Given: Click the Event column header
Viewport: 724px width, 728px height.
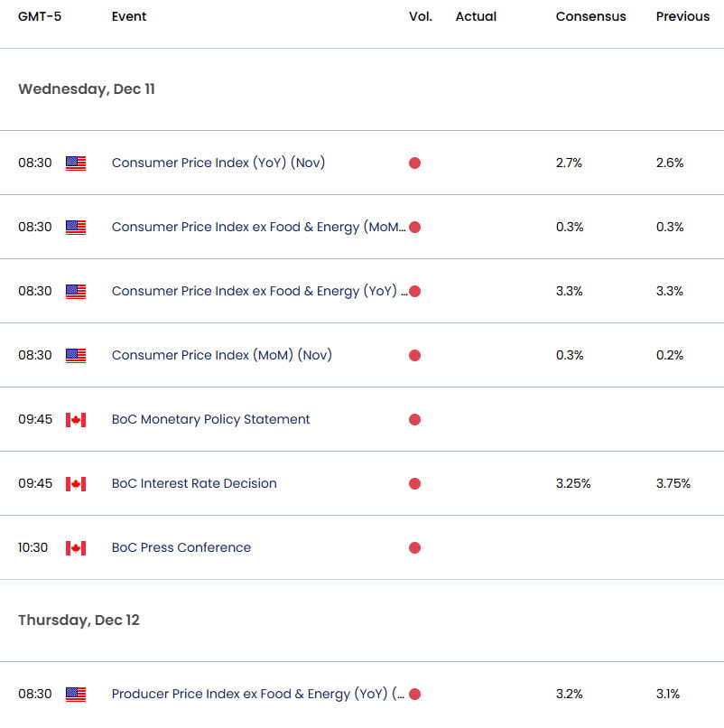Looking at the screenshot, I should point(129,17).
